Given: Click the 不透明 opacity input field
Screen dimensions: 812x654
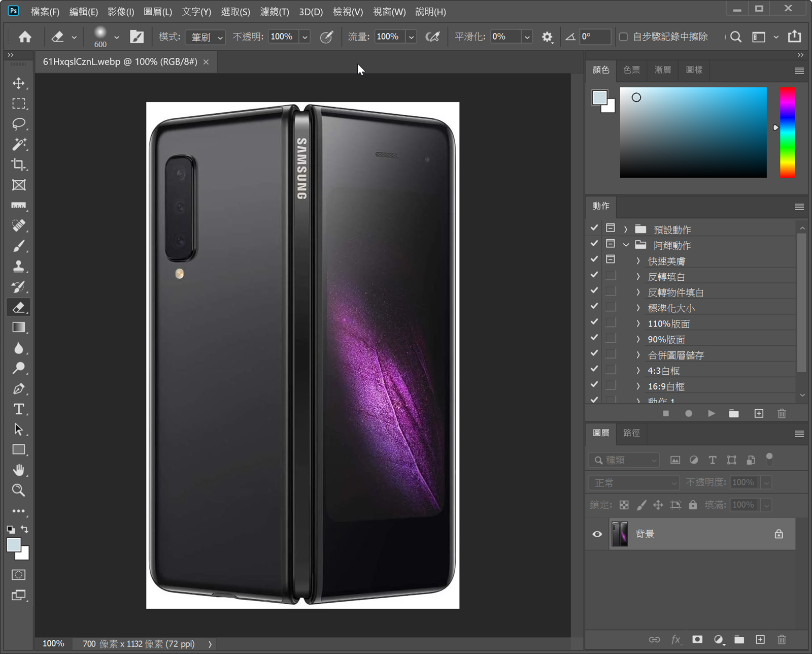Looking at the screenshot, I should [282, 37].
